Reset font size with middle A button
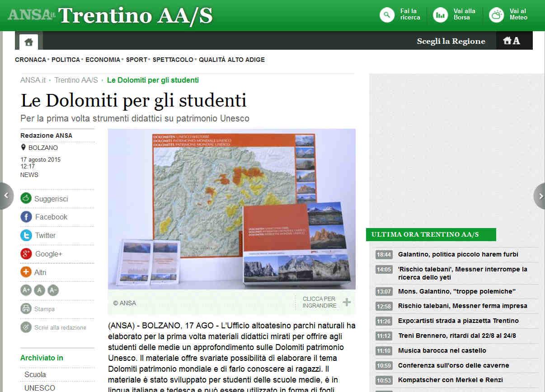This screenshot has width=545, height=392. tap(39, 290)
